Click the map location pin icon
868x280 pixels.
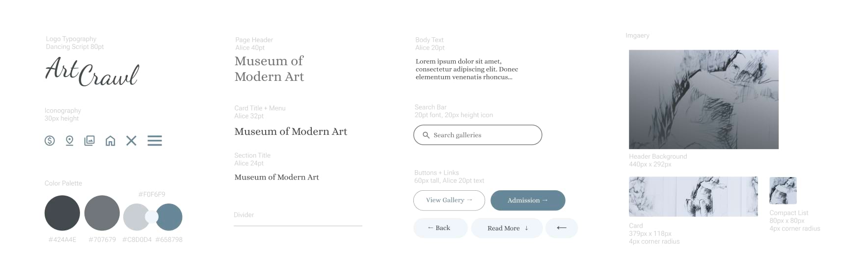70,141
